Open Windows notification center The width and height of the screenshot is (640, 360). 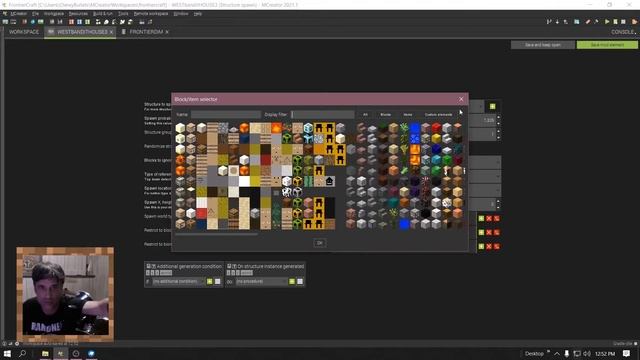point(627,353)
